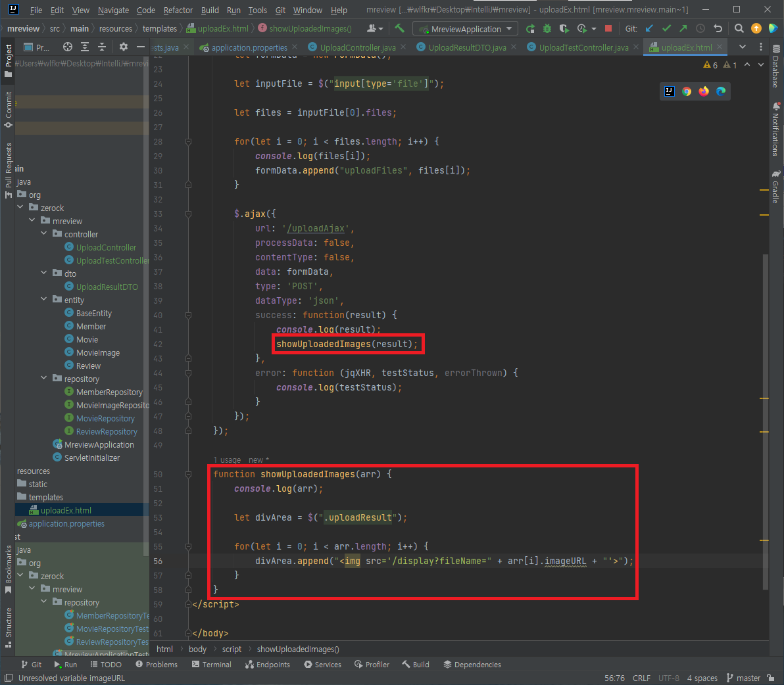784x685 pixels.
Task: Open uploadEx.html in Edge browser
Action: tap(720, 91)
